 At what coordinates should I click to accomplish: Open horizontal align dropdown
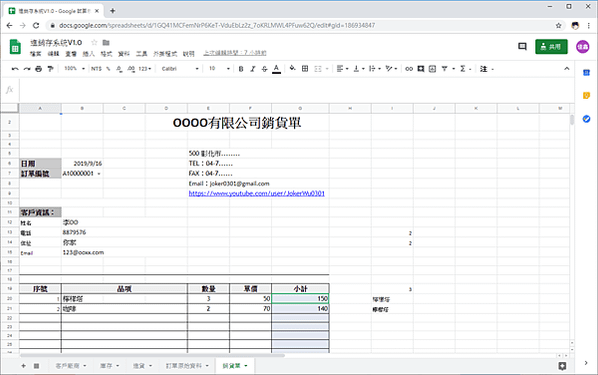[x=342, y=69]
